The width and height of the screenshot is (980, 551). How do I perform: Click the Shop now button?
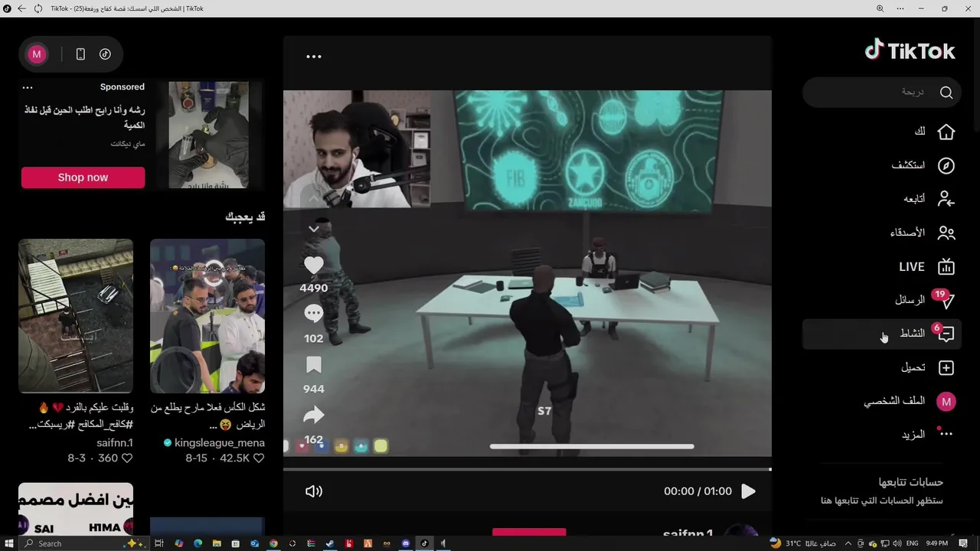[83, 178]
